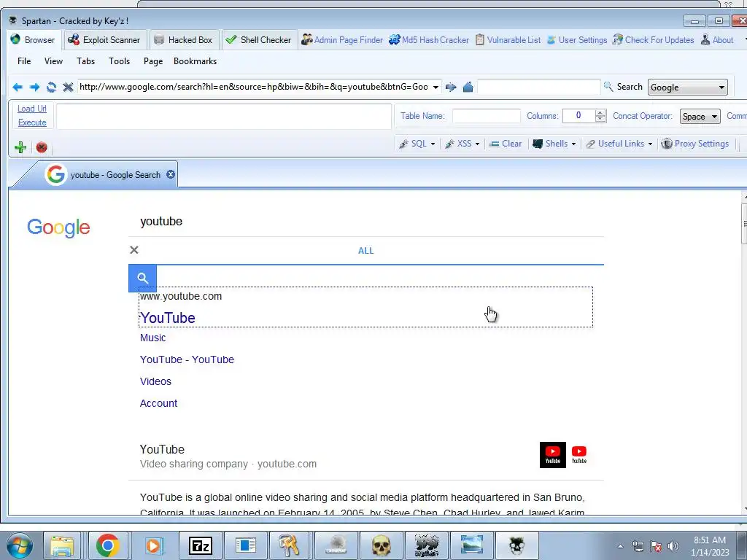The width and height of the screenshot is (747, 560).
Task: Navigate using the go arrow icon after URL
Action: pyautogui.click(x=451, y=87)
